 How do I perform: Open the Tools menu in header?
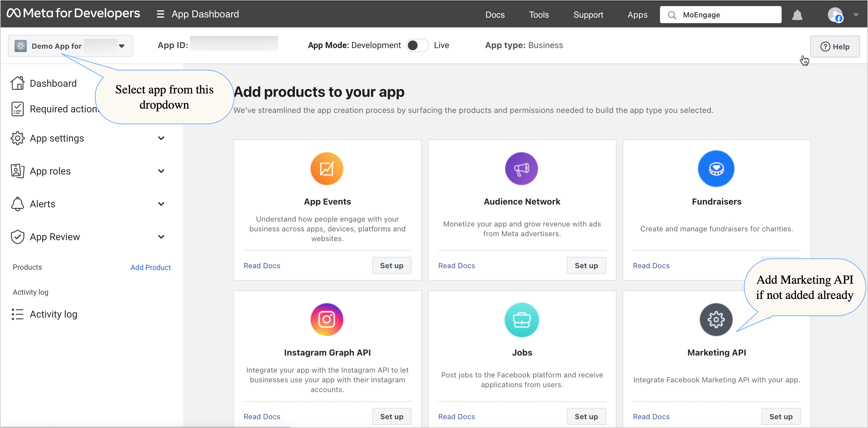point(538,15)
